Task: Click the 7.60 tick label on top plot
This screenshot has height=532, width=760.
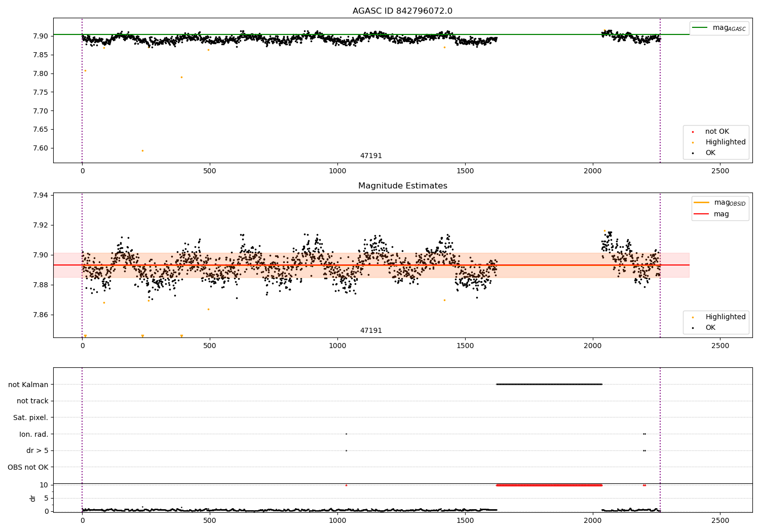Action: [40, 148]
